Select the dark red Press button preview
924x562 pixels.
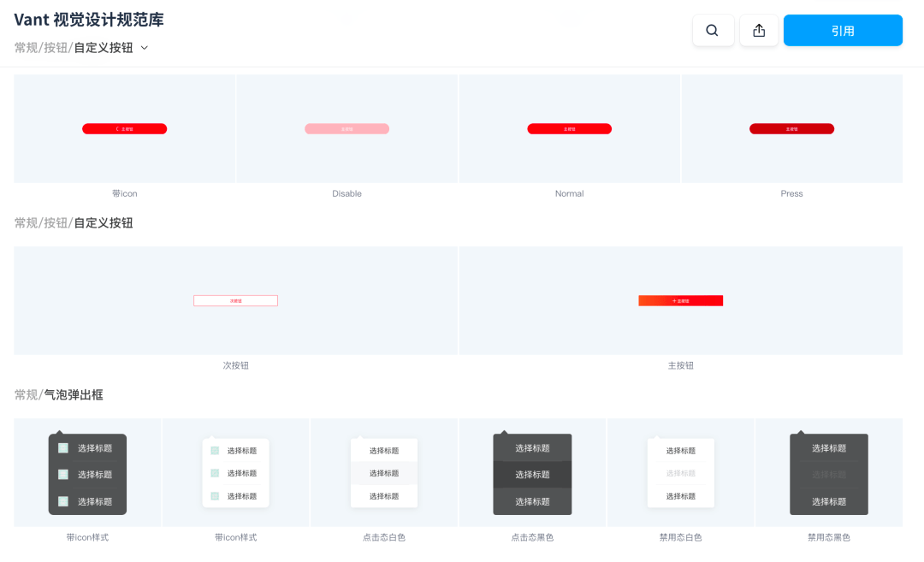click(x=791, y=129)
